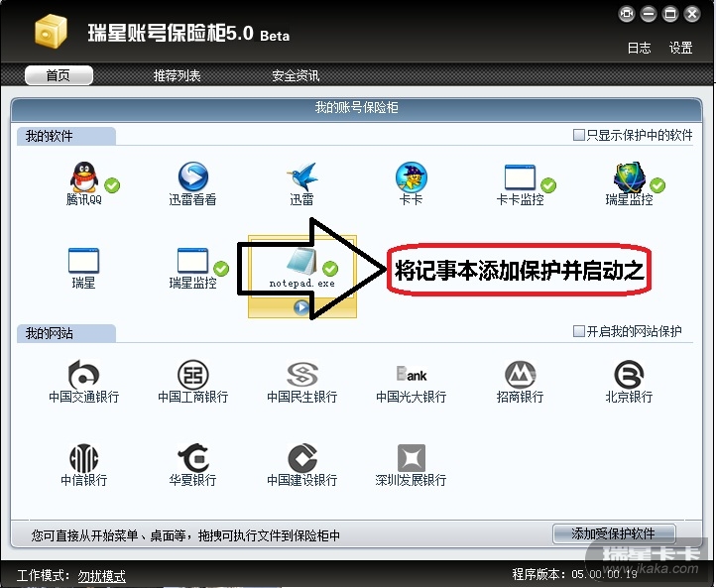716x588 pixels.
Task: Open 中国光大银行 Bank icon
Action: (x=411, y=375)
